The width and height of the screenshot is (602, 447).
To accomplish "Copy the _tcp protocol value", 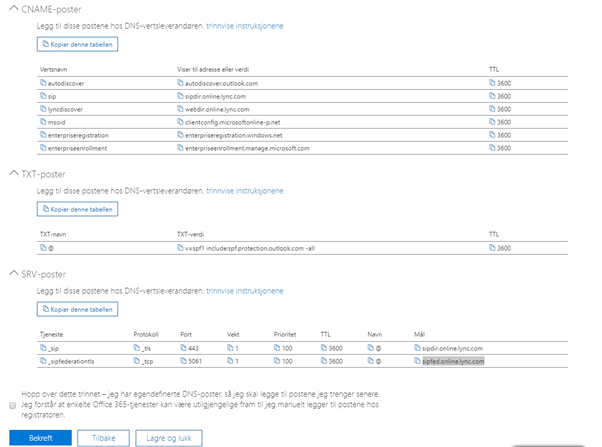I will 137,361.
